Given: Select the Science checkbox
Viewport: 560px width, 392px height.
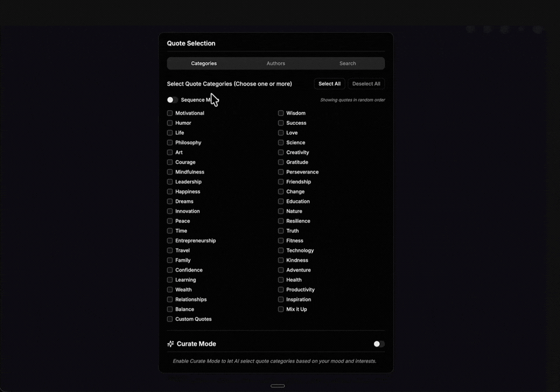Looking at the screenshot, I should [281, 143].
